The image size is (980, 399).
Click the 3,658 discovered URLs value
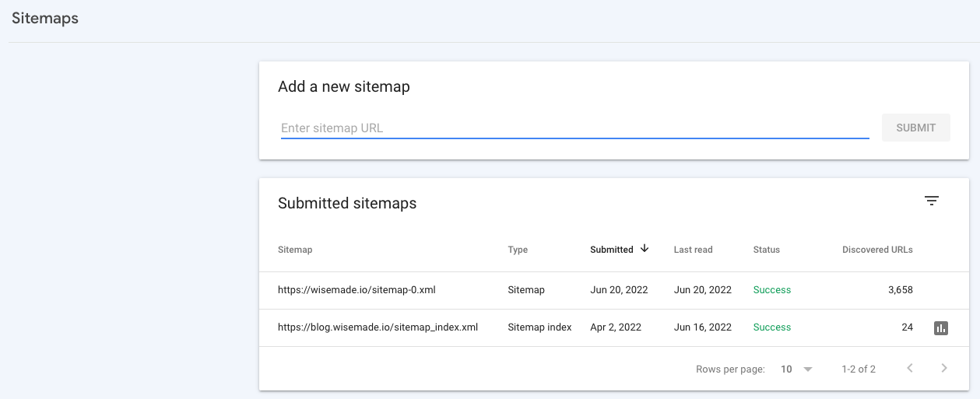pos(900,290)
